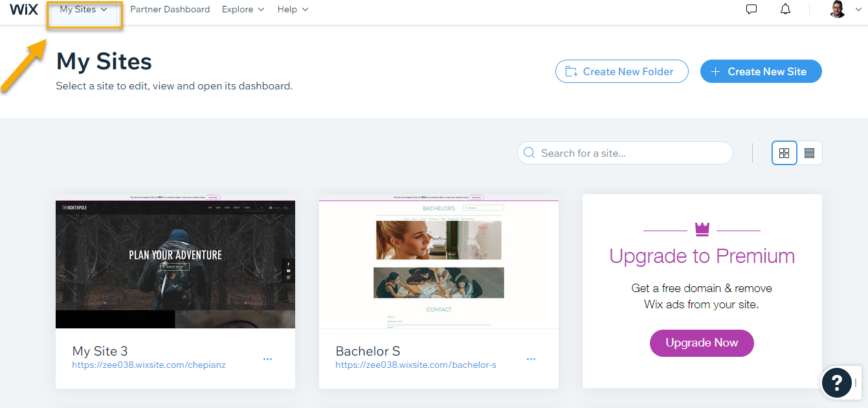Switch to list view

click(809, 153)
